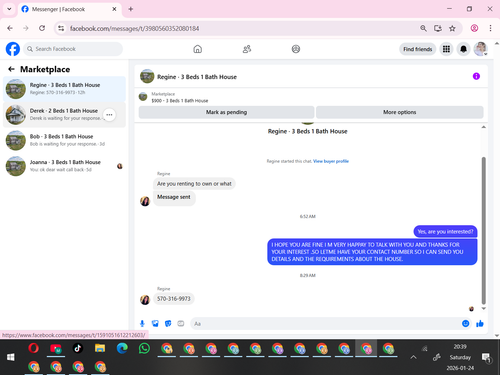Screen dimensions: 500x375
Task: Bookmark this page with star icon
Action: pyautogui.click(x=452, y=28)
